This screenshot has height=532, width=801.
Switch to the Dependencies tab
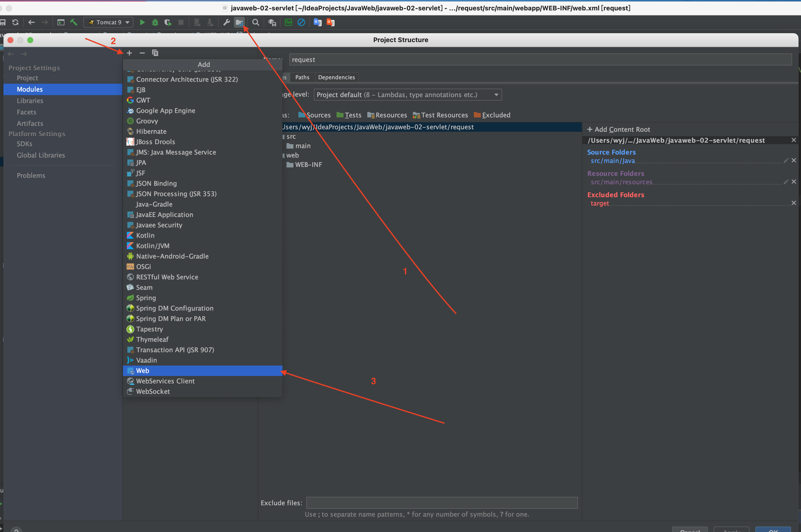click(x=336, y=77)
